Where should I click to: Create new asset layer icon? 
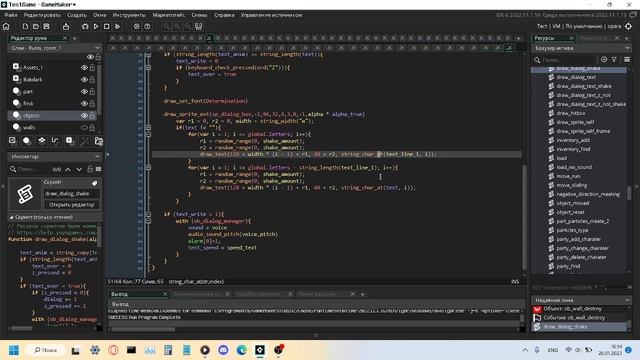tap(69, 141)
